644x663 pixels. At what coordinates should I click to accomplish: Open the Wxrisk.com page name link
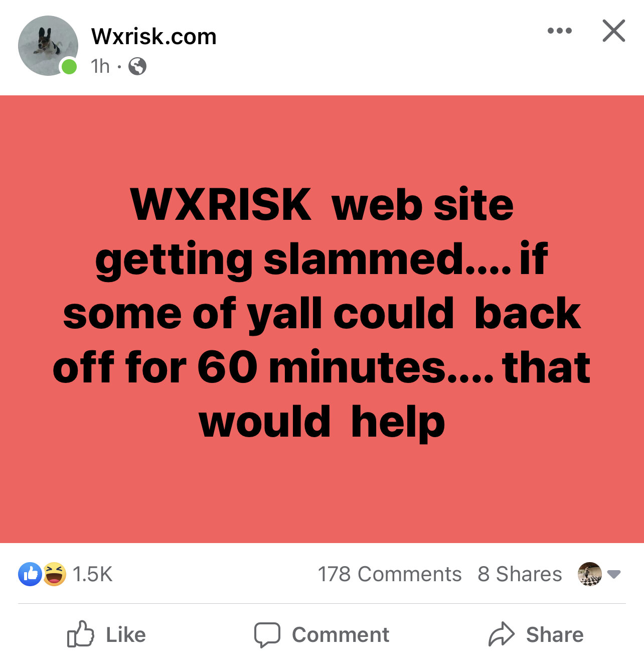tap(154, 37)
